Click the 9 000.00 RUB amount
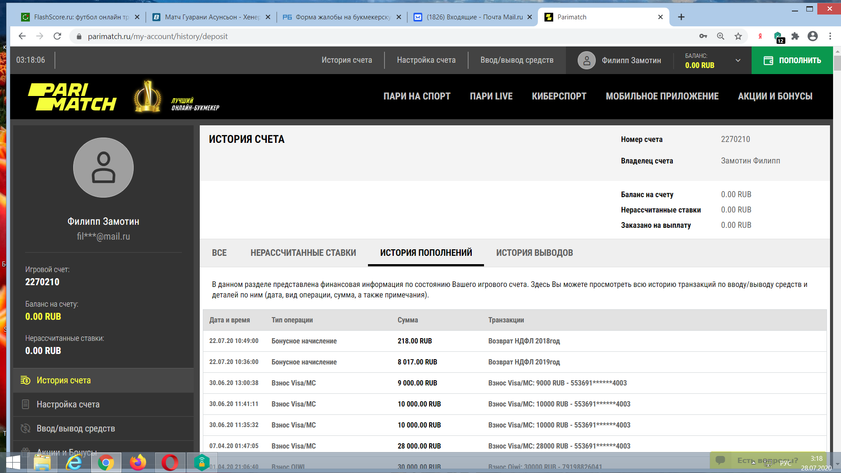The height and width of the screenshot is (473, 841). pyautogui.click(x=417, y=383)
